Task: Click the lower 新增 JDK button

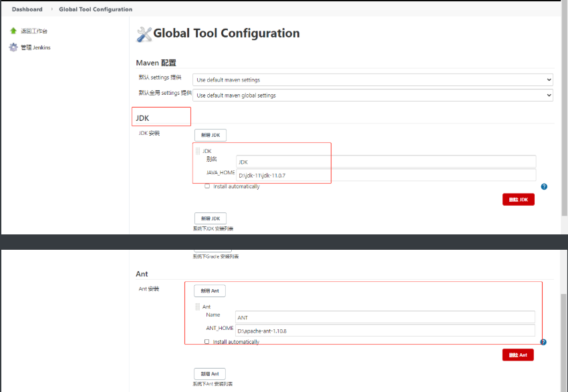Action: (x=210, y=218)
